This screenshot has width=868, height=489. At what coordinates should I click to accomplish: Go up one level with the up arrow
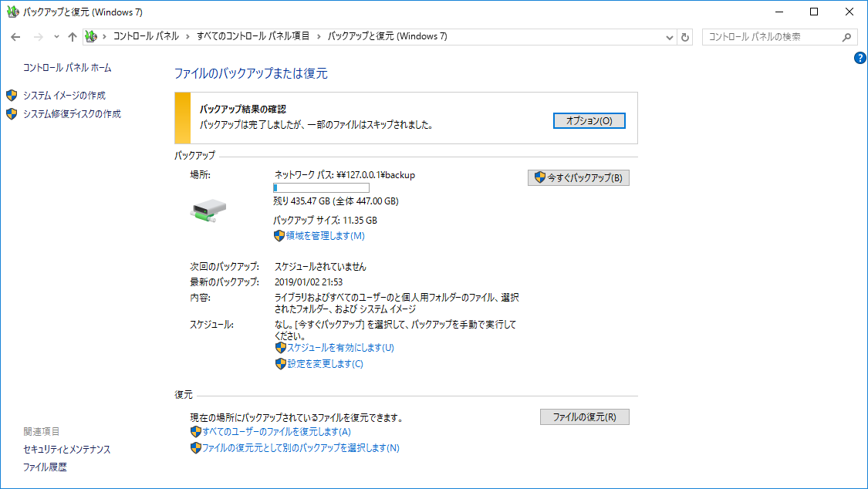[72, 37]
